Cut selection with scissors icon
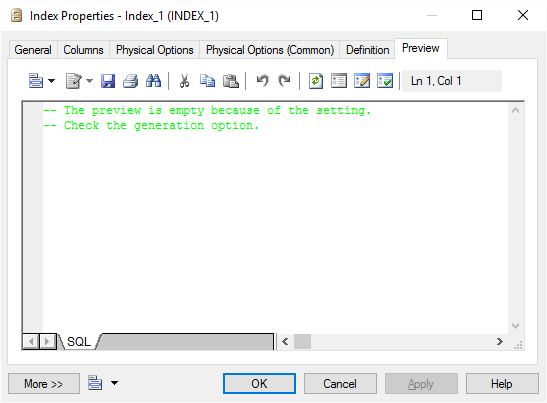 (184, 81)
